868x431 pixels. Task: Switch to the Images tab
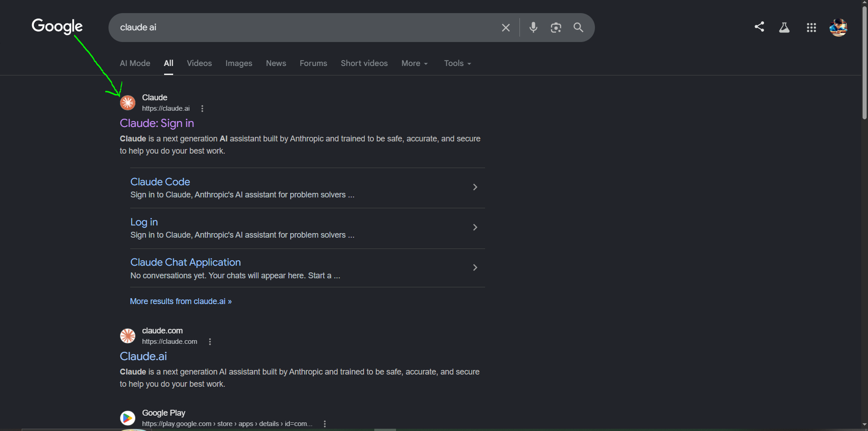239,63
